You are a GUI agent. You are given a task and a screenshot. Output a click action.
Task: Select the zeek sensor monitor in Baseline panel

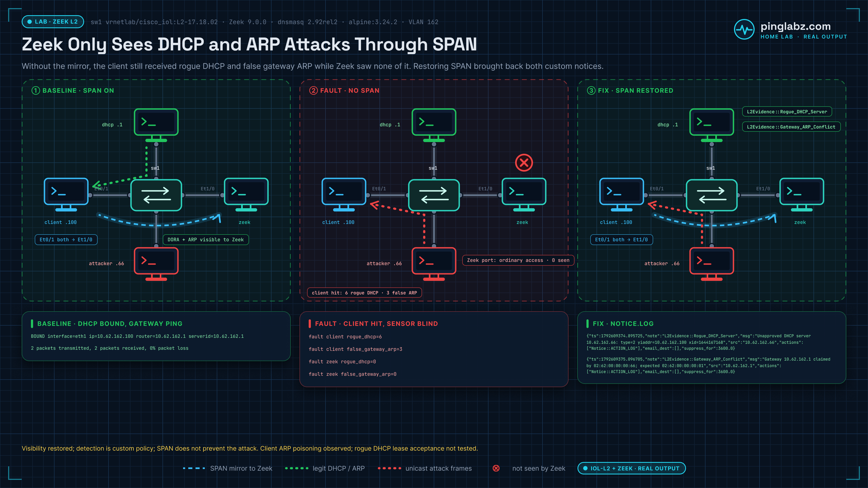click(246, 194)
